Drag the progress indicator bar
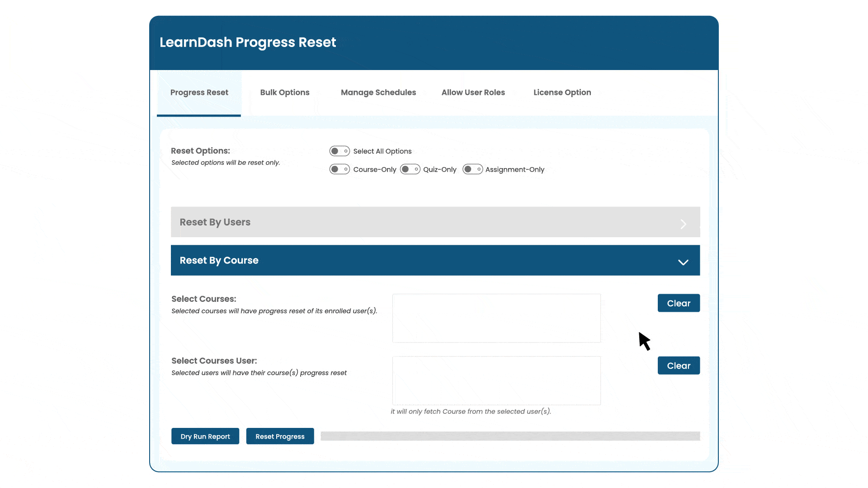The height and width of the screenshot is (488, 868). pyautogui.click(x=509, y=436)
